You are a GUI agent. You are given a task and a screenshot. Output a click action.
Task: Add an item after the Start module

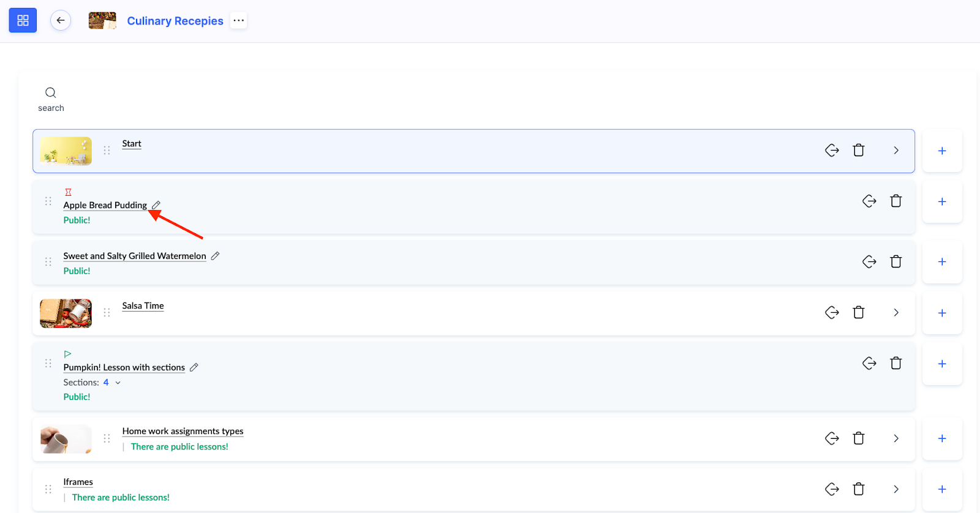pyautogui.click(x=942, y=151)
